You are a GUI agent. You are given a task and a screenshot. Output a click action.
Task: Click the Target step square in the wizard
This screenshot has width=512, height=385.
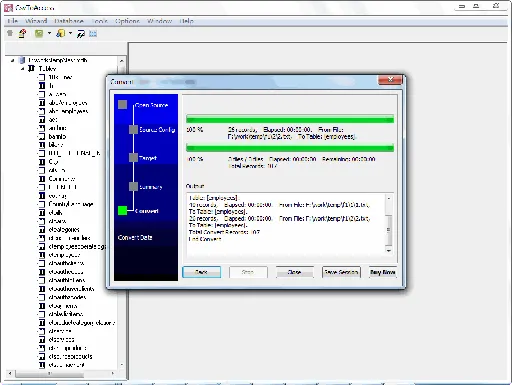133,158
